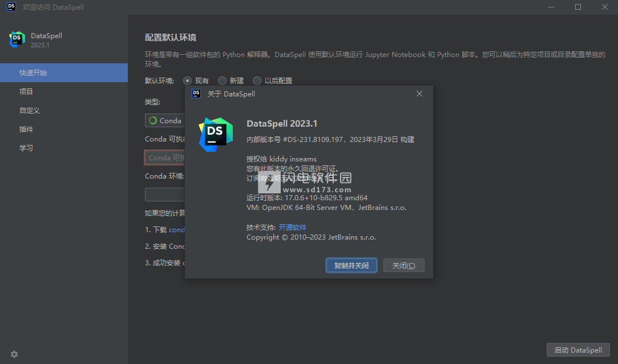Open the 开源软件 link
The image size is (618, 364).
pyautogui.click(x=292, y=227)
